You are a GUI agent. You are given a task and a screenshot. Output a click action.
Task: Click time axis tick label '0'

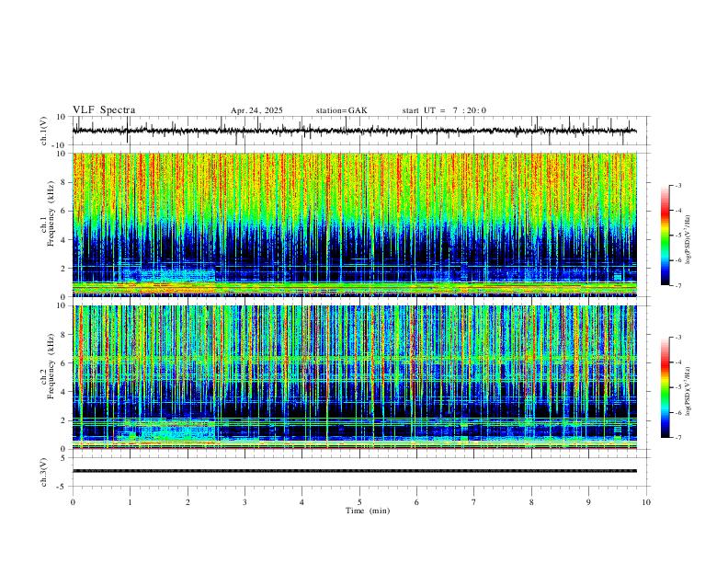[x=73, y=502]
